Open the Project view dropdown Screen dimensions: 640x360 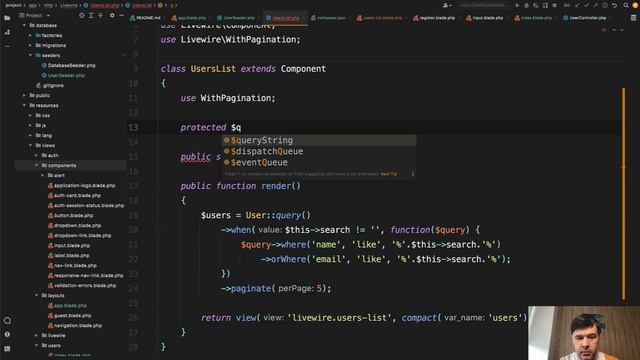click(35, 16)
